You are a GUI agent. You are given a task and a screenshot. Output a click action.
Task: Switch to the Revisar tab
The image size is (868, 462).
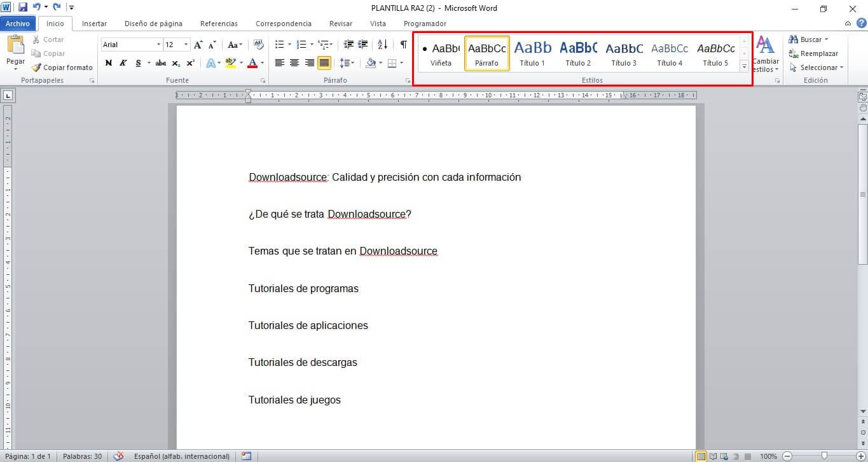coord(341,24)
